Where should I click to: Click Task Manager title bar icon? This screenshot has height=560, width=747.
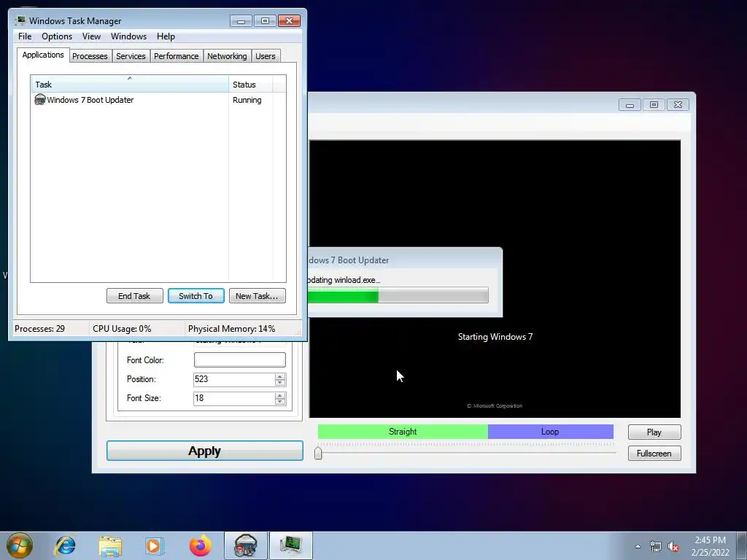pos(20,20)
